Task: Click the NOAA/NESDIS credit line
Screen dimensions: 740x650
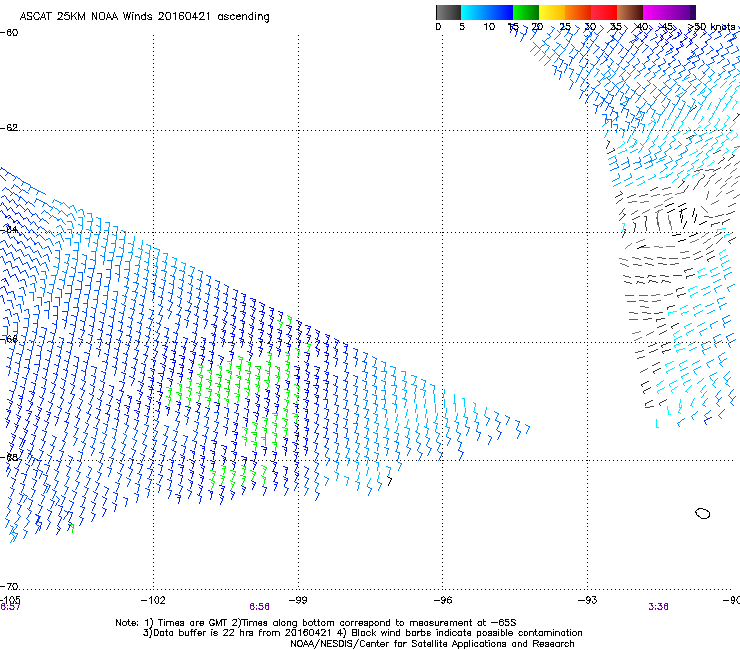Action: pyautogui.click(x=432, y=644)
